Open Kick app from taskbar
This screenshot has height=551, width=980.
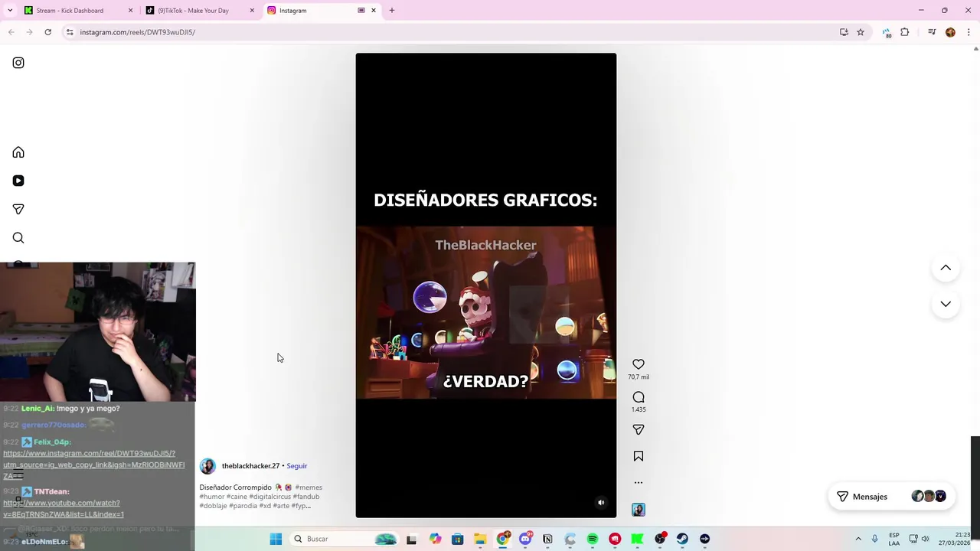click(637, 539)
